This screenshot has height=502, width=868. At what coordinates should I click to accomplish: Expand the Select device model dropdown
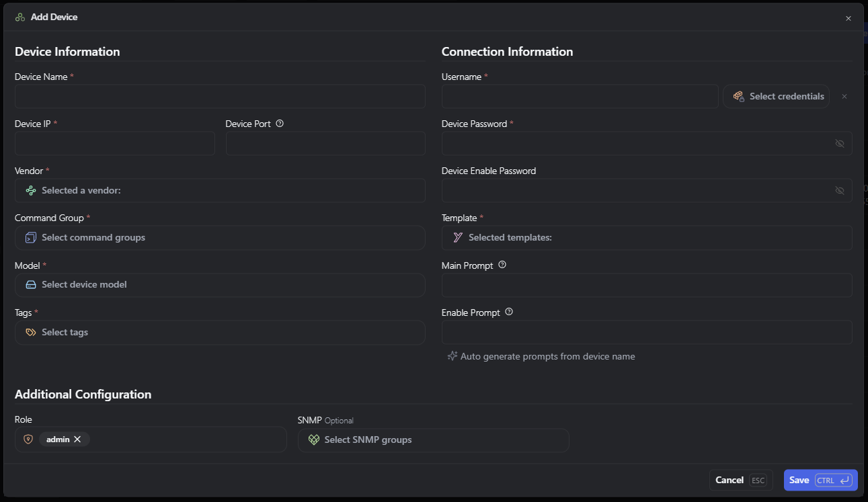(220, 284)
